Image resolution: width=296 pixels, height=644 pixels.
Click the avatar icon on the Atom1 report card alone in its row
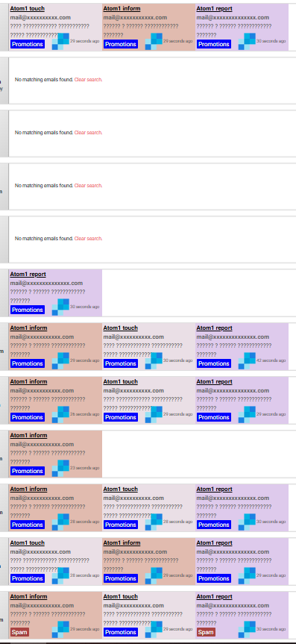click(60, 307)
